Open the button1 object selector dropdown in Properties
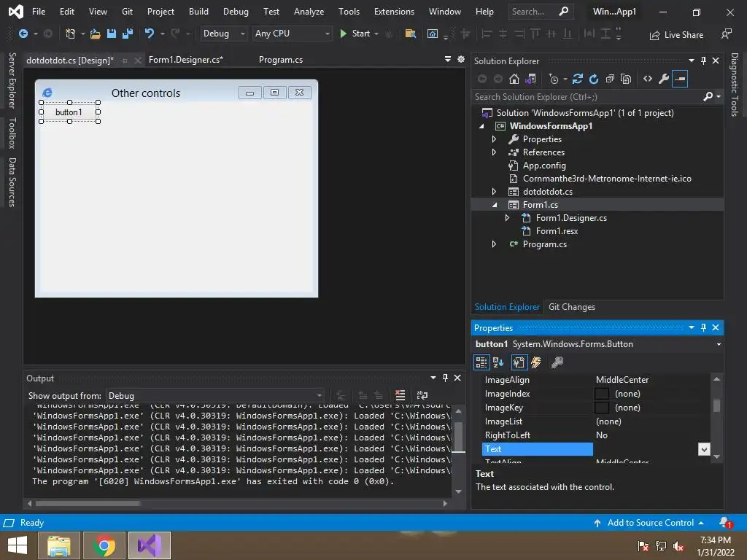Screen dimensions: 747x560 coord(719,344)
